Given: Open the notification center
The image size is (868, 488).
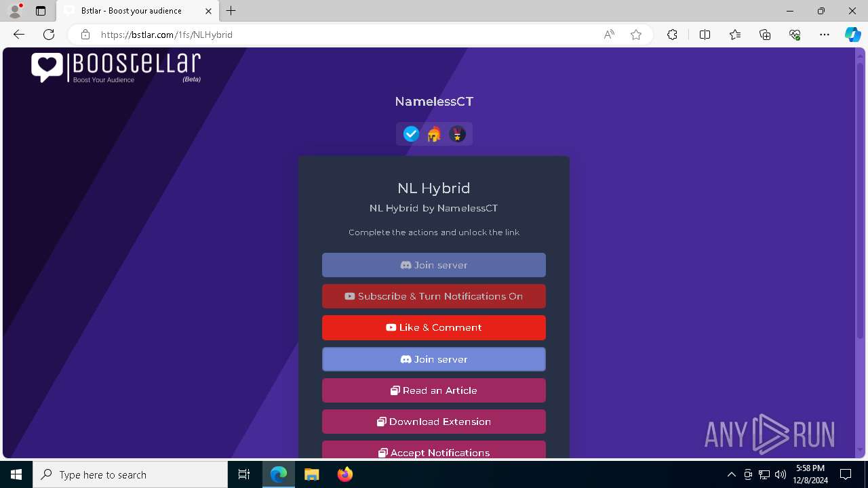Looking at the screenshot, I should (846, 474).
